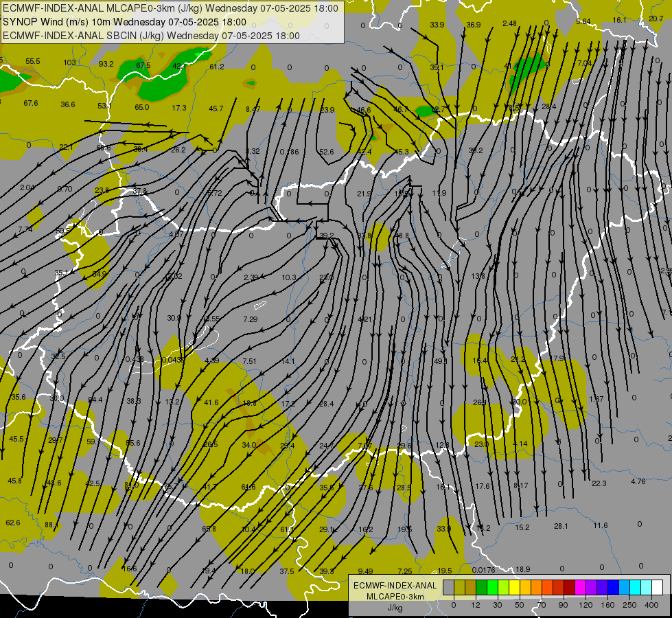Image resolution: width=672 pixels, height=618 pixels.
Task: Click the map value 61.2
Action: coord(217,67)
